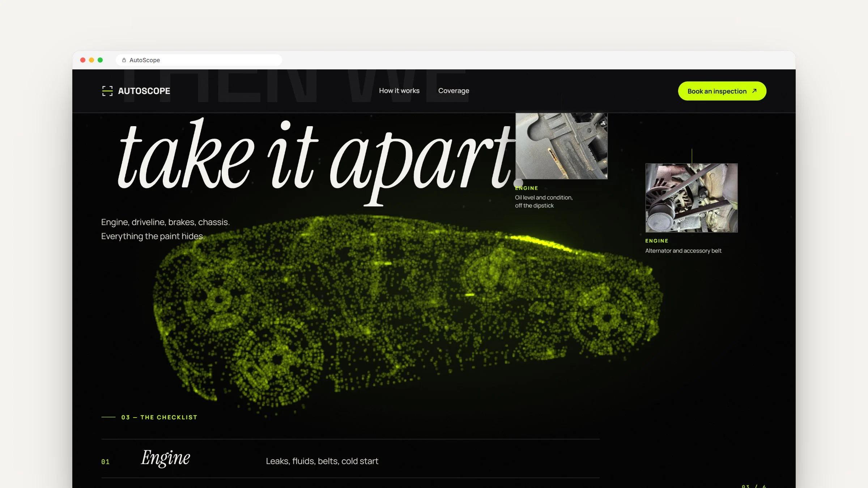868x488 pixels.
Task: Open the Coverage nav link
Action: click(454, 91)
